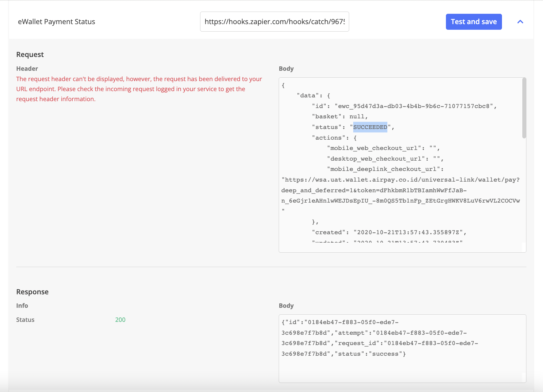Image resolution: width=543 pixels, height=392 pixels.
Task: Click the mobile_web_checkout_url line
Action: 383,148
